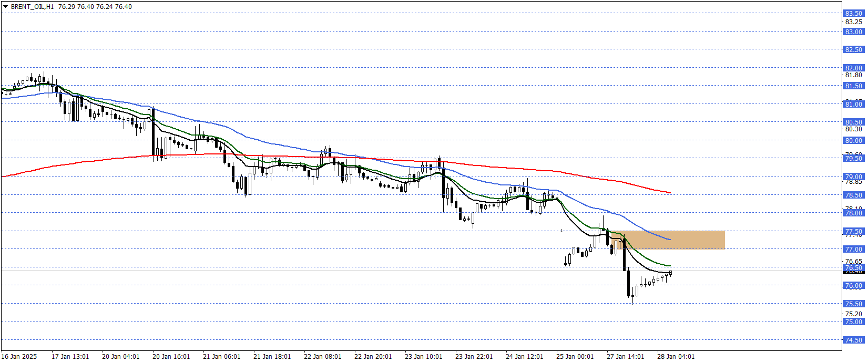Click the 80.00 price level label
Screen dimensions: 868x363
click(853, 140)
